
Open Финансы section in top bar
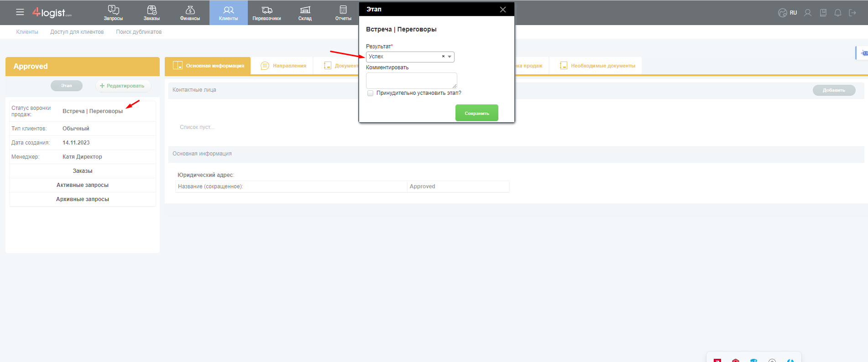[x=190, y=13]
